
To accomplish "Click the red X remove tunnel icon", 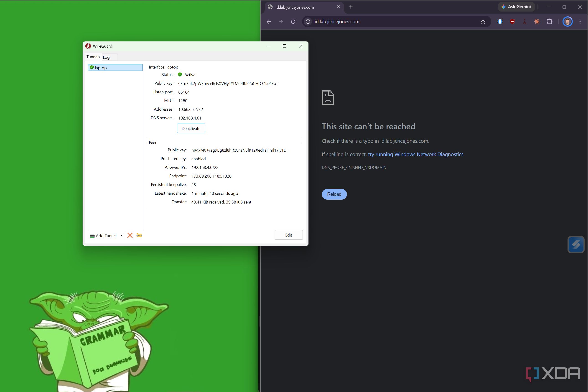I will coord(130,236).
